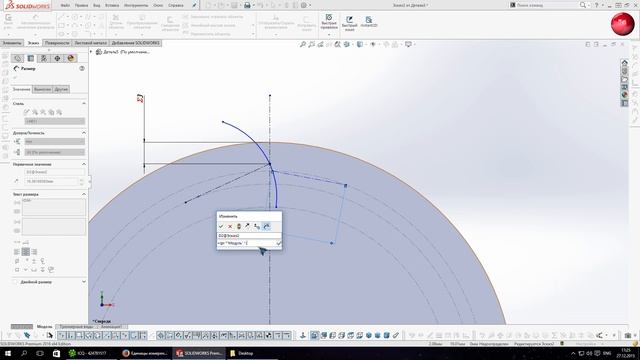
Task: Click the dimension value input in Изменить dialog
Action: tap(246, 243)
